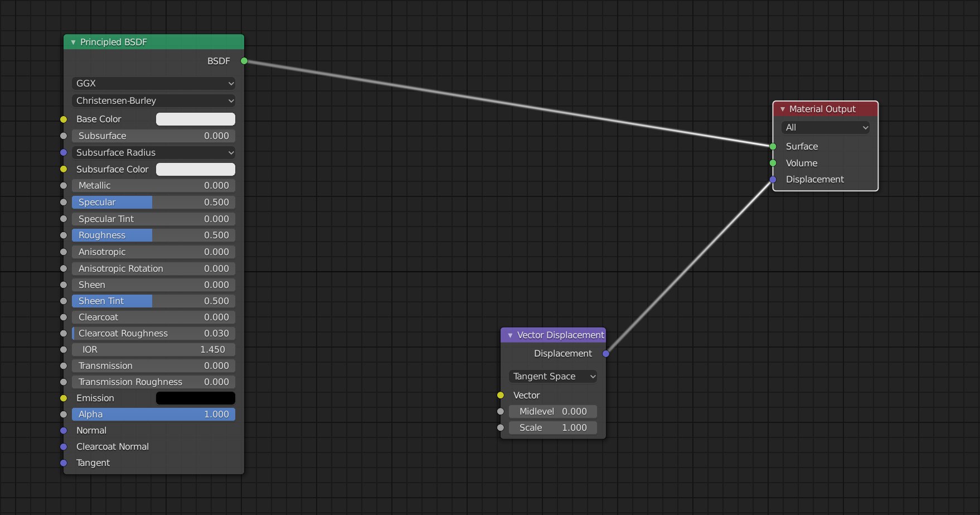This screenshot has width=980, height=515.
Task: Open the GGX distribution dropdown
Action: pyautogui.click(x=153, y=83)
